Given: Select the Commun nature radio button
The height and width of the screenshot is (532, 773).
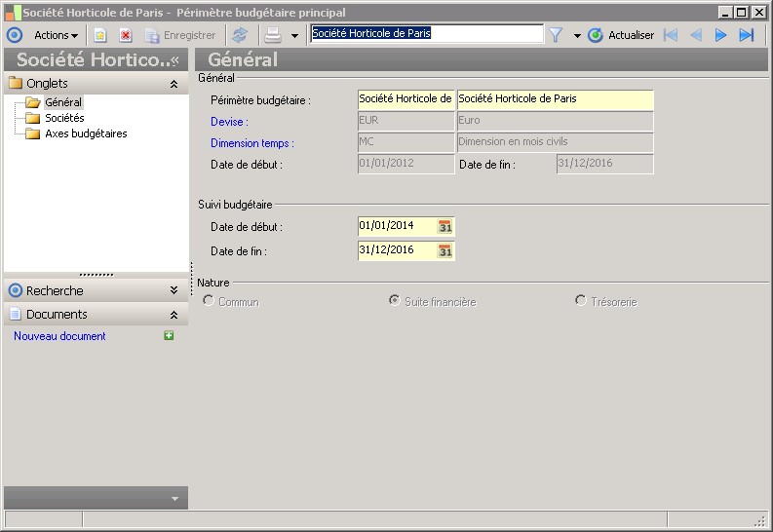Looking at the screenshot, I should click(x=208, y=300).
